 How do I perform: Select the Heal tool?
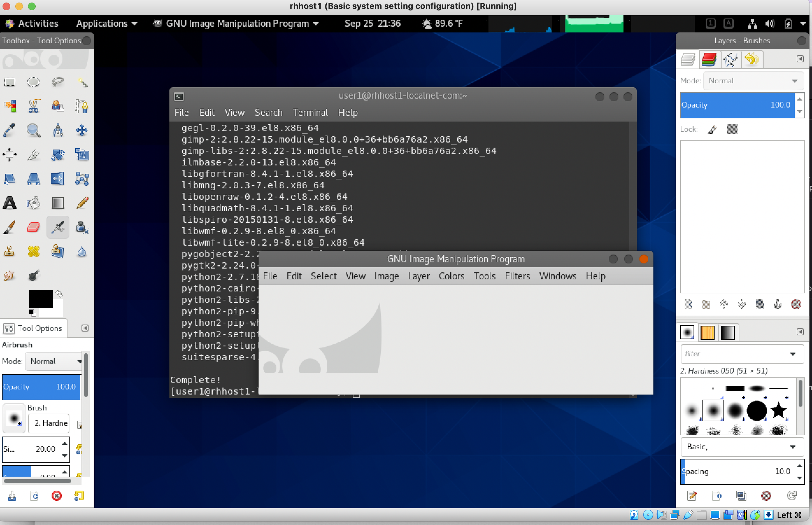click(33, 251)
